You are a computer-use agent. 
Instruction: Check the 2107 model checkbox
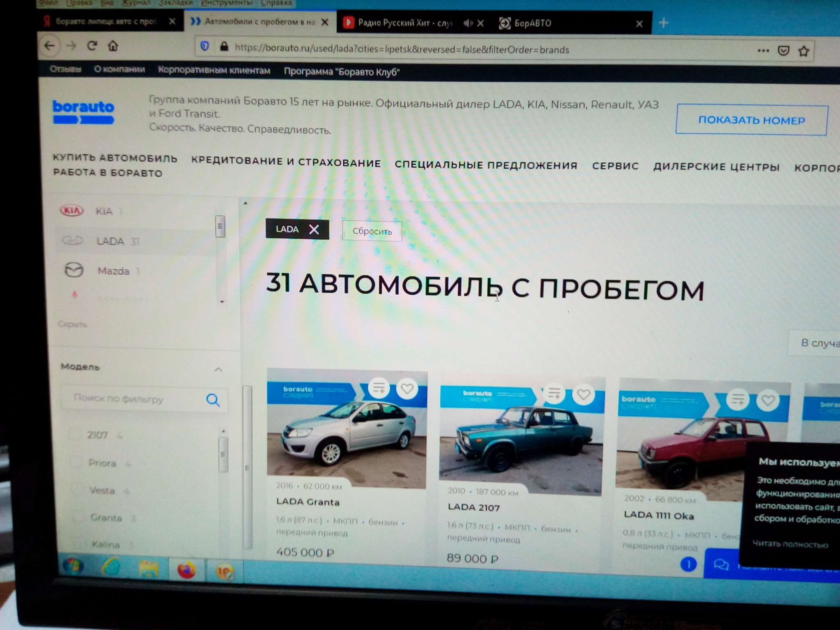click(75, 434)
